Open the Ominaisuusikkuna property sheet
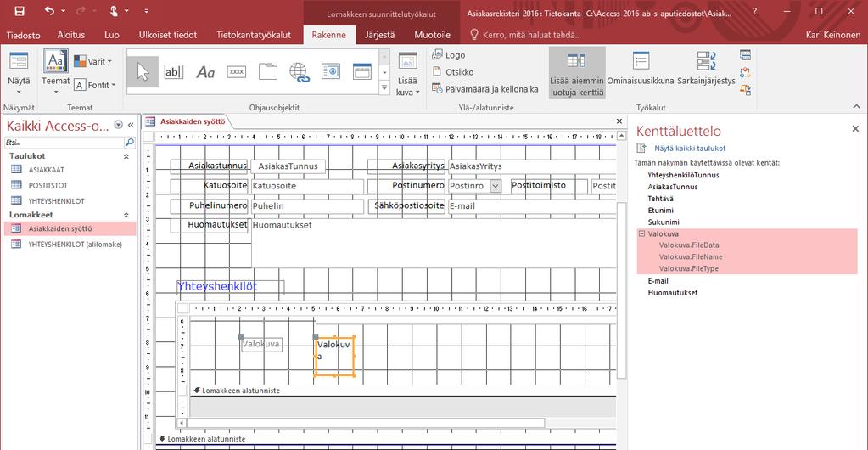 pos(641,69)
